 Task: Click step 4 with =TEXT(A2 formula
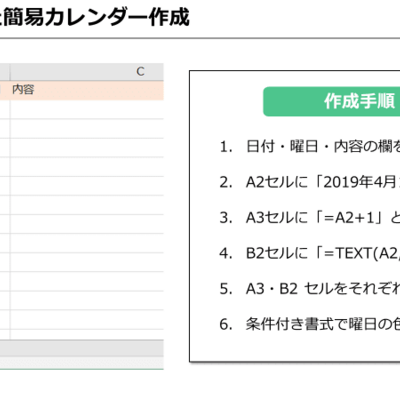[x=309, y=253]
